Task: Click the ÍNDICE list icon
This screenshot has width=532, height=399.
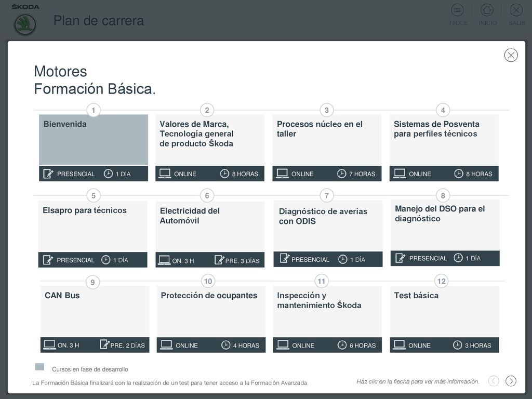Action: coord(457,10)
